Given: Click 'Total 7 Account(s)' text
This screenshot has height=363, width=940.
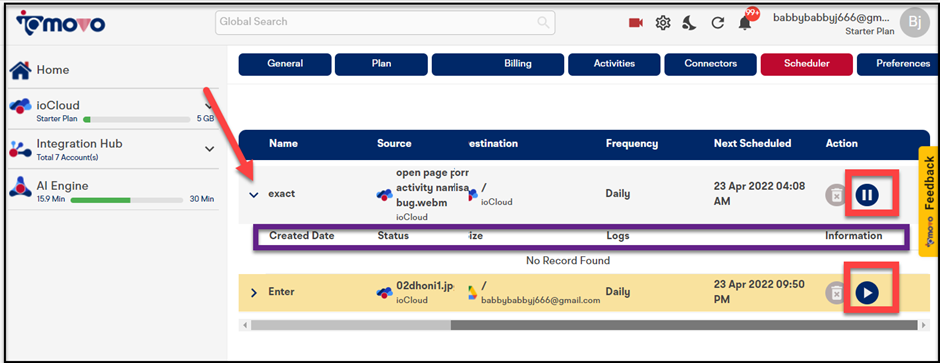Looking at the screenshot, I should click(x=67, y=158).
